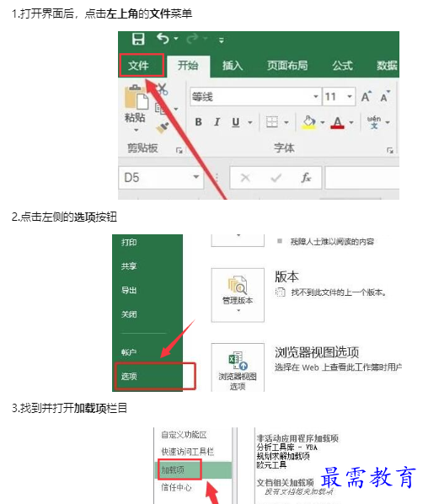The height and width of the screenshot is (504, 423).
Task: Click the 浏览器视图选项 button
Action: click(238, 367)
